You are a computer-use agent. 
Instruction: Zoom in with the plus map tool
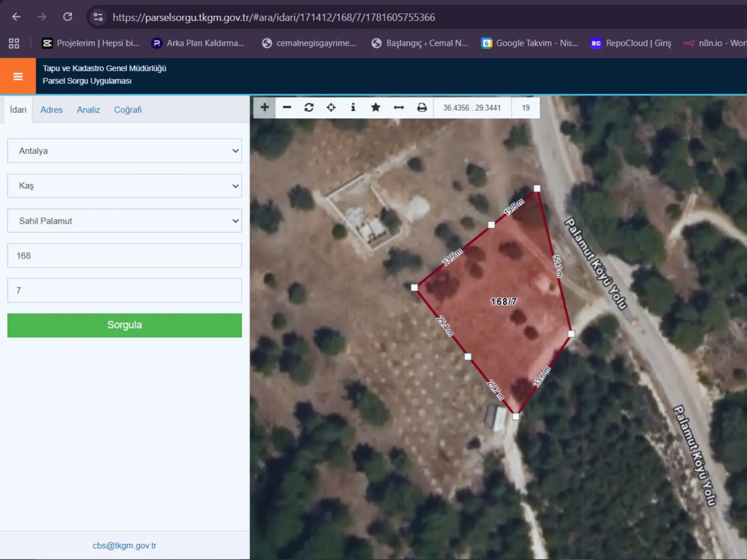(x=264, y=108)
